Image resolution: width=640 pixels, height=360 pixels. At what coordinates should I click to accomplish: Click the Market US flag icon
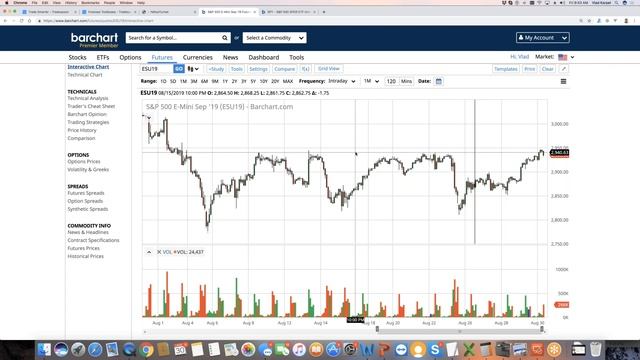tap(562, 57)
